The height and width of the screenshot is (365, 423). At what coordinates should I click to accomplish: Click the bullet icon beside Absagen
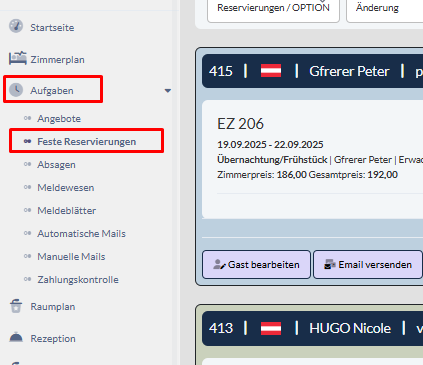point(27,164)
